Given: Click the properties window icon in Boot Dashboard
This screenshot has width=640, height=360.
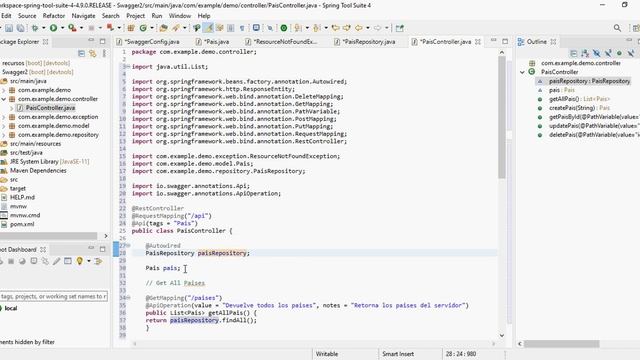Looking at the screenshot, I should pyautogui.click(x=68, y=261).
